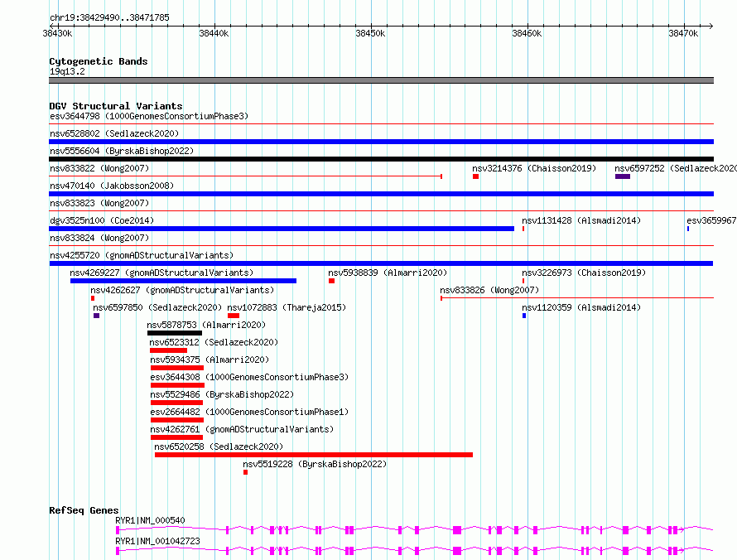This screenshot has width=737, height=560.
Task: Open the nsv833824 (Wong2007) variant label
Action: click(x=99, y=238)
